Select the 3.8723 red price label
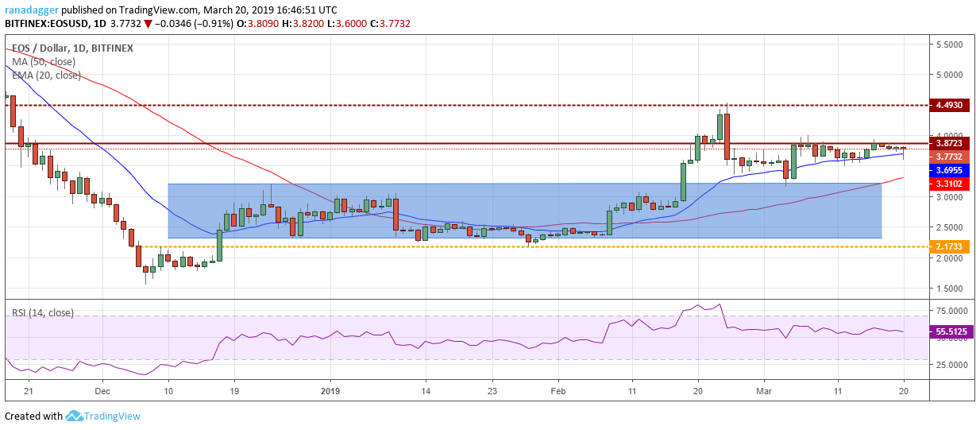Image resolution: width=980 pixels, height=430 pixels. coord(949,144)
